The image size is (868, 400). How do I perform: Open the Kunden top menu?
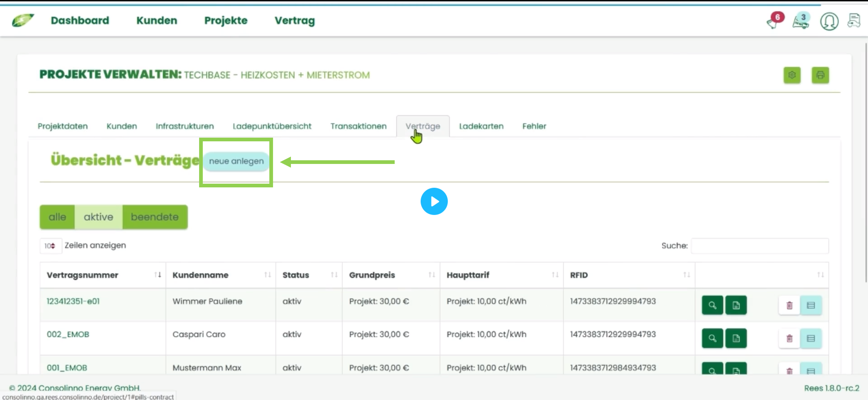tap(157, 20)
